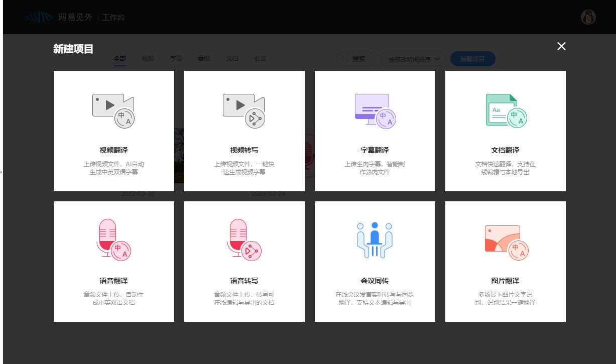Click description 上传生肉字幕，智能制作熟肉文件
This screenshot has width=616, height=364.
375,168
